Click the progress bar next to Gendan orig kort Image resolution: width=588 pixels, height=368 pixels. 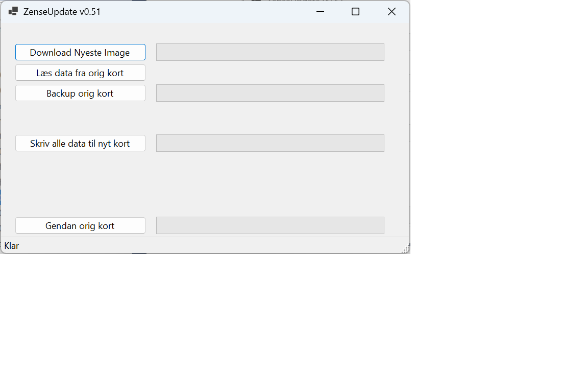tap(270, 225)
